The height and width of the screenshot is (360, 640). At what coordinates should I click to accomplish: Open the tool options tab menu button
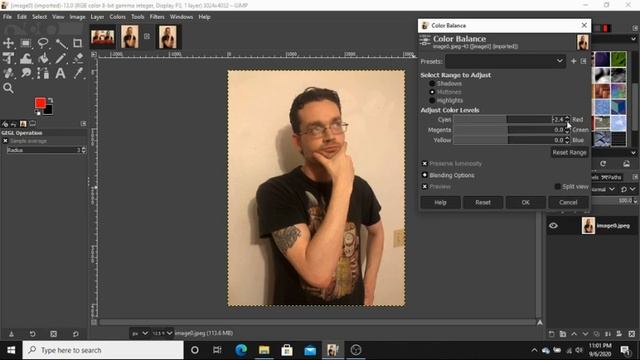84,123
